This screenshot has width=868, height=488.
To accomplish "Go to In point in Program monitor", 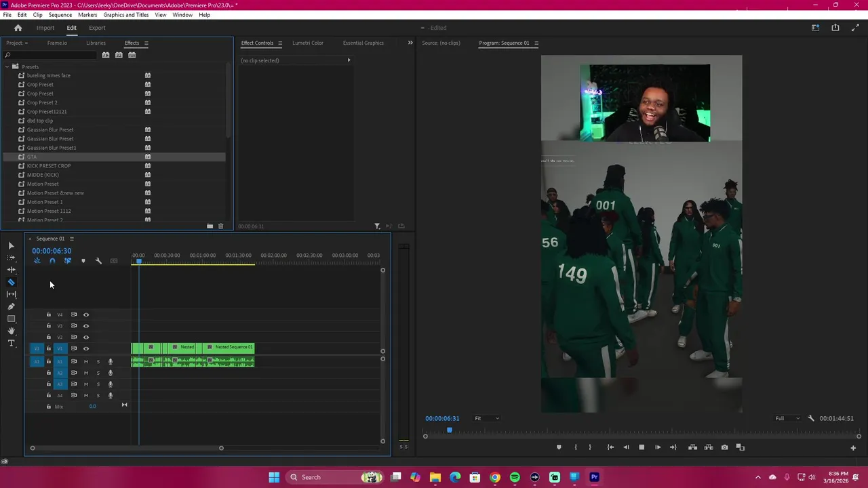I will pos(610,447).
